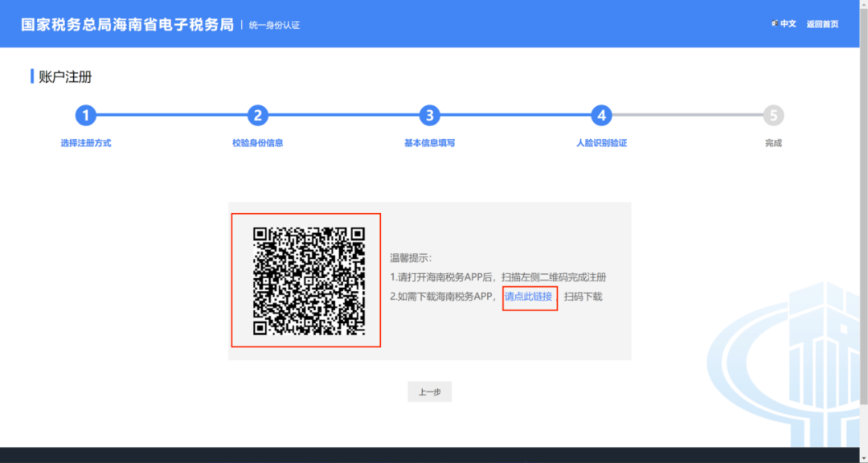Click the tip about 扫描左侧二维码完成注册
The width and height of the screenshot is (868, 463).
pos(498,277)
